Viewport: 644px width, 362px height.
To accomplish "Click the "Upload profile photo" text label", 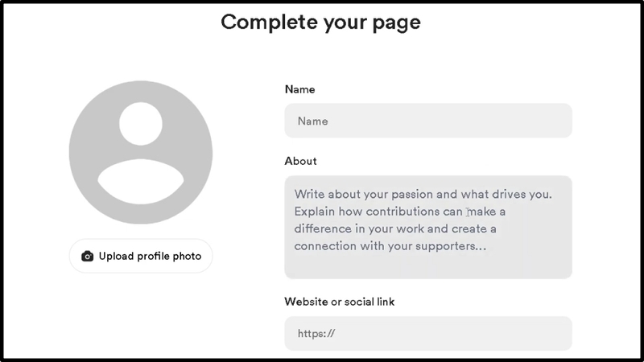I will coord(149,257).
